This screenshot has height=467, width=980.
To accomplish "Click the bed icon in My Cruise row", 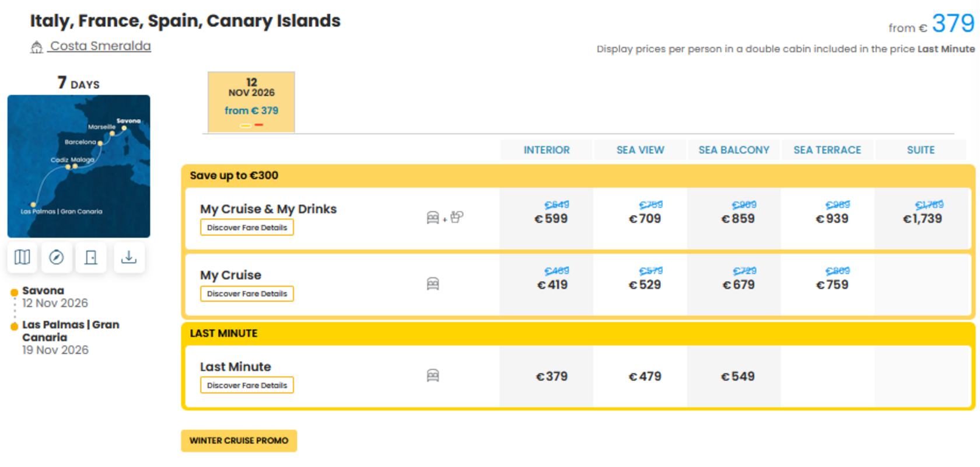I will [x=433, y=284].
